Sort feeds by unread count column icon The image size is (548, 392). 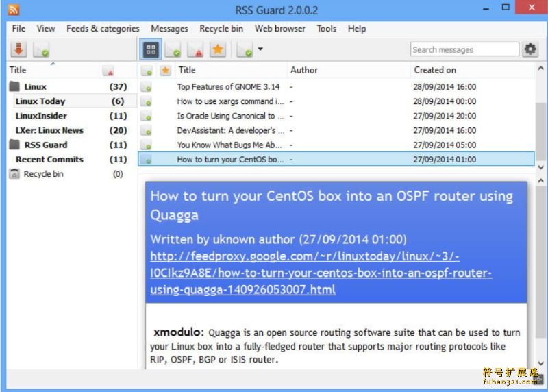(x=108, y=71)
